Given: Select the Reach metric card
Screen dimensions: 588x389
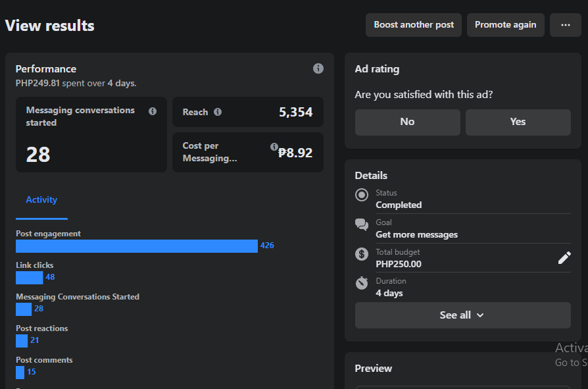Looking at the screenshot, I should [247, 112].
